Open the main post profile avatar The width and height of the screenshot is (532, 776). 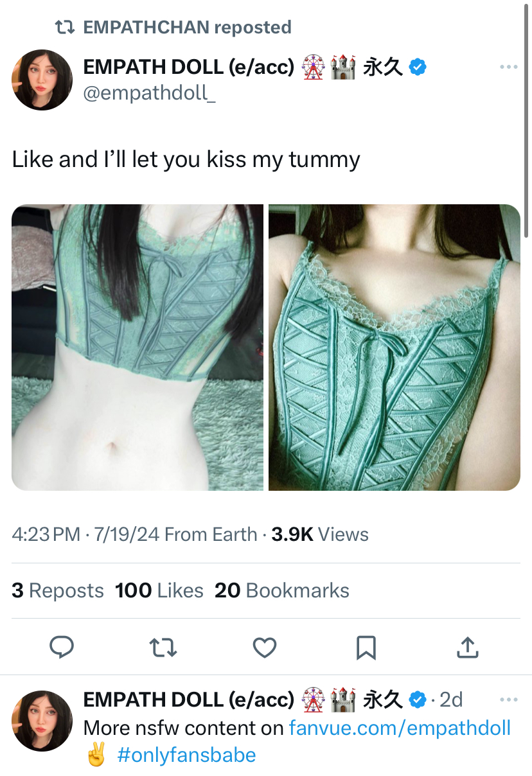(x=42, y=80)
